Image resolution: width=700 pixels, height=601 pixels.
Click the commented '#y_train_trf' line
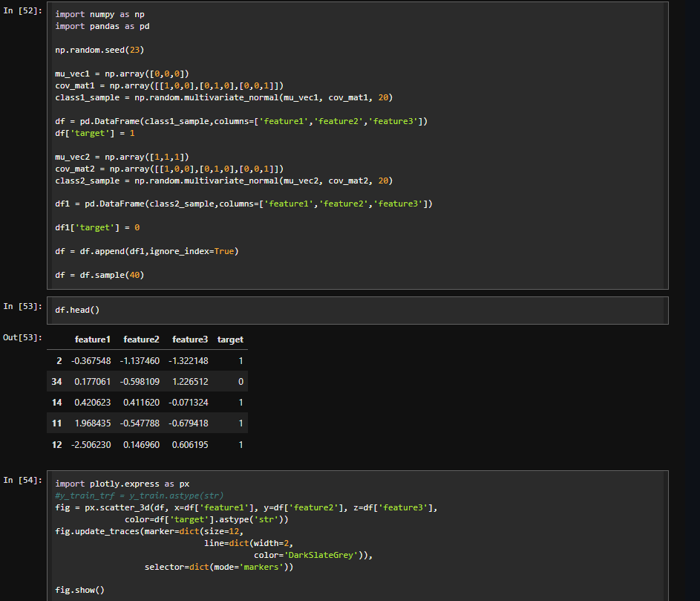click(x=140, y=496)
